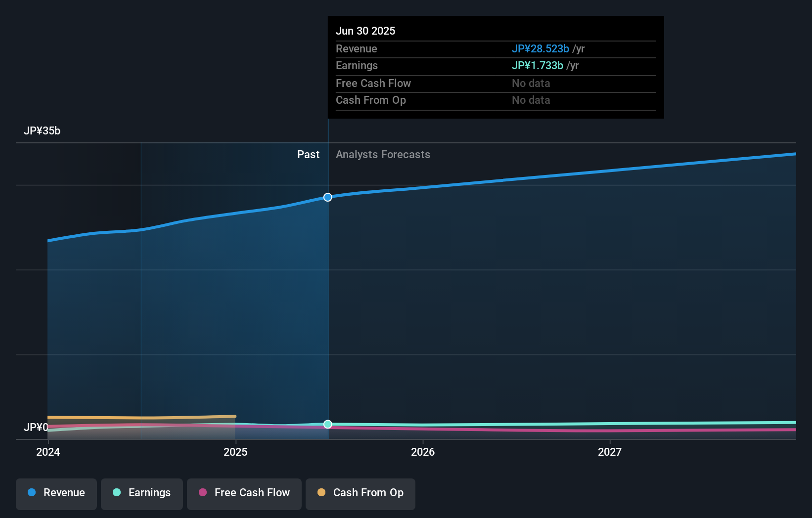Screen dimensions: 812x518
Task: Click the Revenue tooltip row label
Action: click(357, 48)
